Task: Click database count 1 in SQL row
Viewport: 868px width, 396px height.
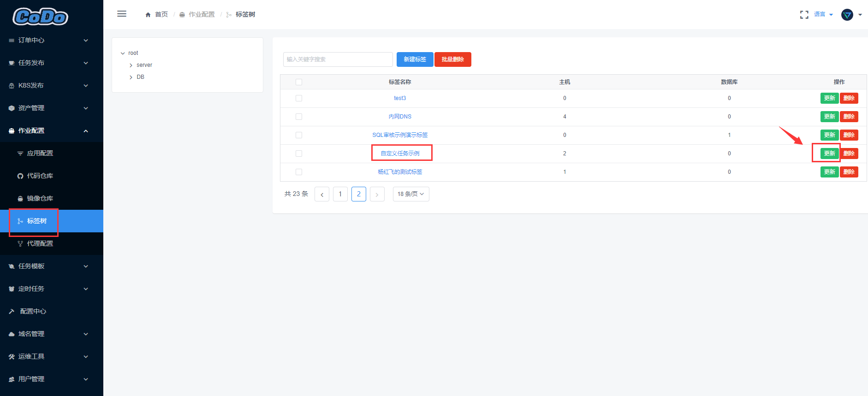Action: pos(729,135)
